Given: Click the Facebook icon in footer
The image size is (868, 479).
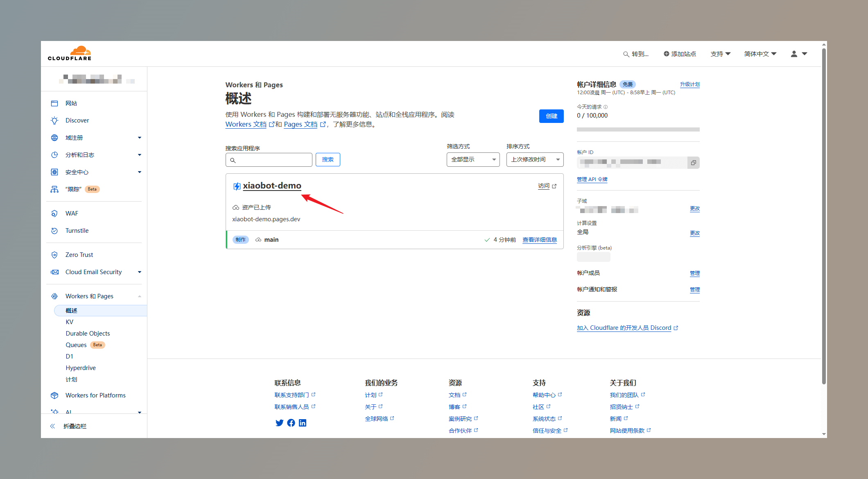Looking at the screenshot, I should (x=291, y=423).
